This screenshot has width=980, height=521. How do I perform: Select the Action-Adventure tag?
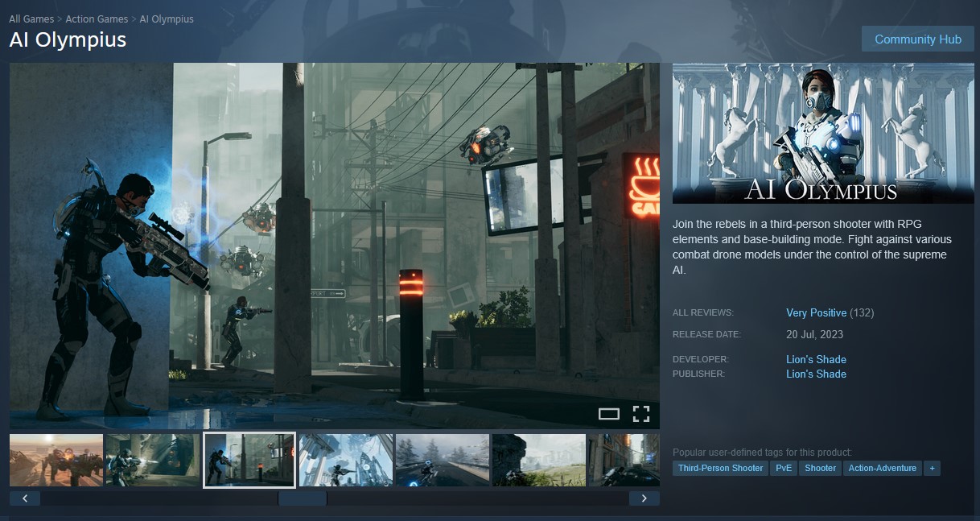click(x=882, y=468)
